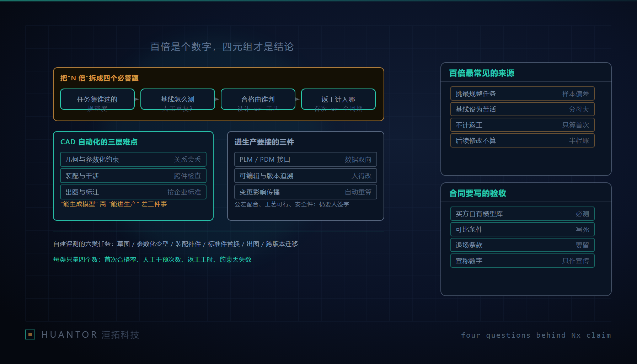This screenshot has height=364, width=637.
Task: Click heading 合同要写的验收
Action: [478, 193]
